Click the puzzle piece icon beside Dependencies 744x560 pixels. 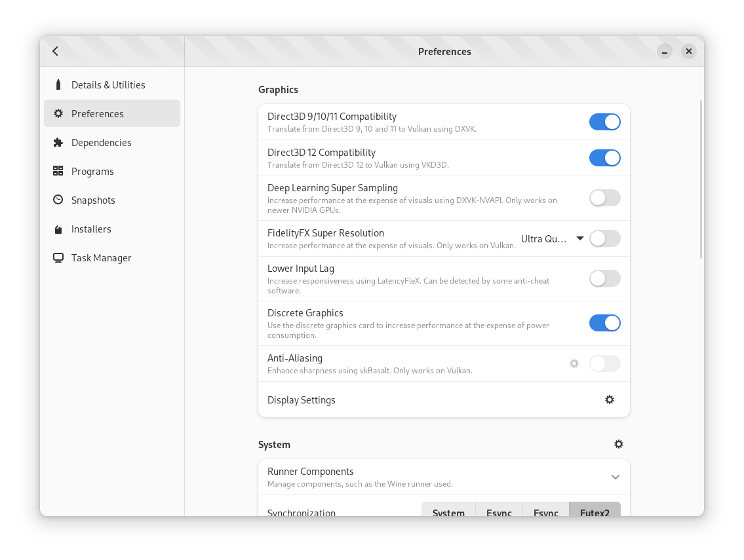point(58,142)
